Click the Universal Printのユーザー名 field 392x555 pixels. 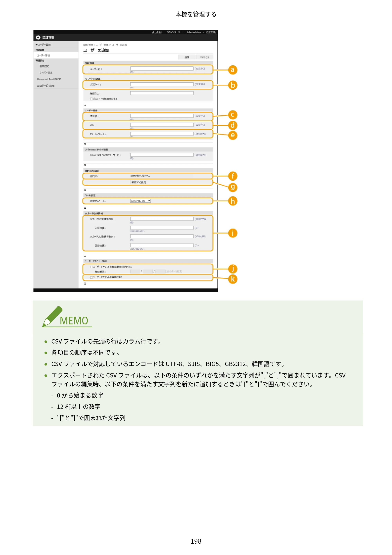(162, 155)
